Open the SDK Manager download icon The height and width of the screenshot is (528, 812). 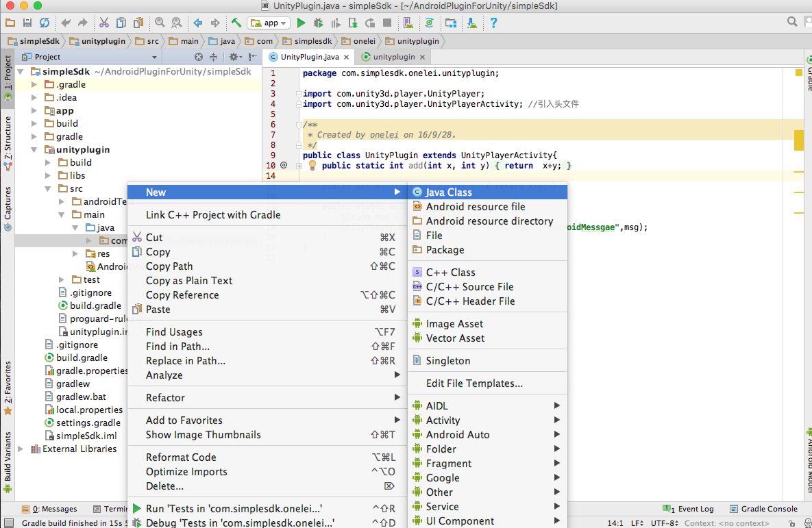tap(471, 23)
